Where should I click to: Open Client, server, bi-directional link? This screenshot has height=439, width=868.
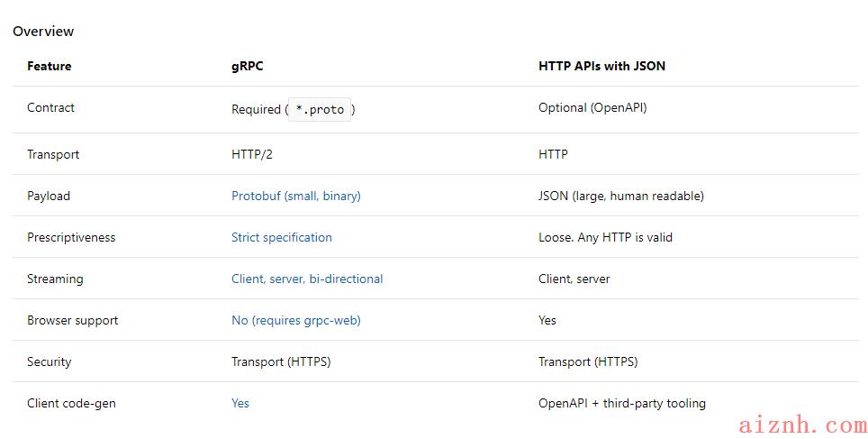coord(307,279)
